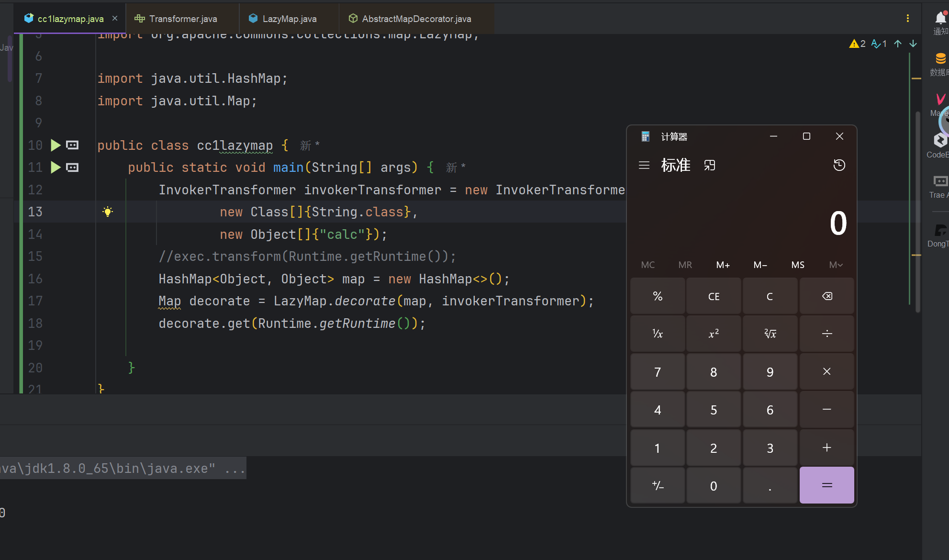Expand the memory list M dropdown
Viewport: 949px width, 560px height.
(x=836, y=265)
